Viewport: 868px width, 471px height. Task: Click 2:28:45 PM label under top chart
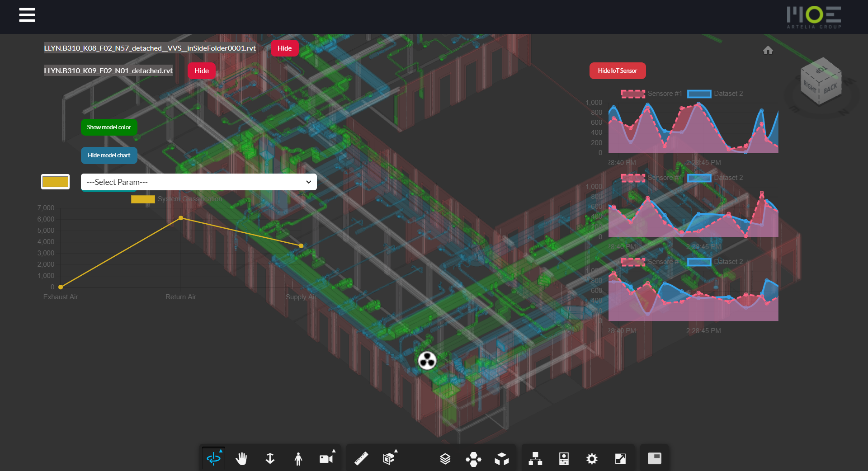(x=703, y=163)
